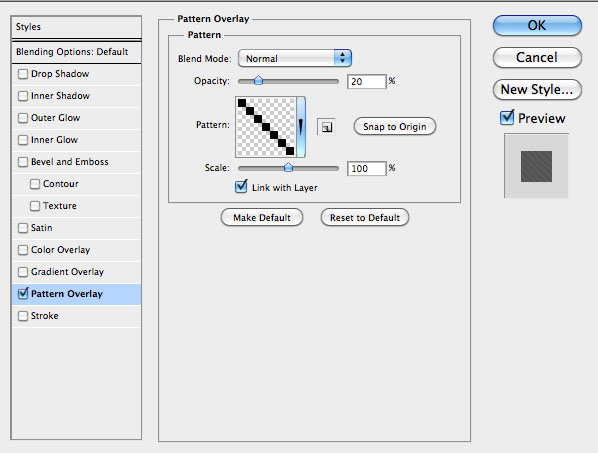This screenshot has width=598, height=453.
Task: Uncheck the Preview checkbox
Action: point(507,117)
